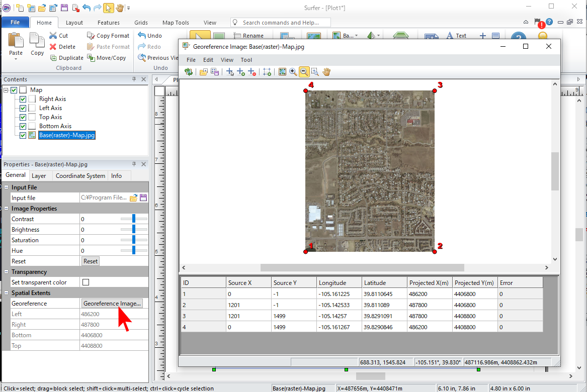Click the Add Point green plus icon
This screenshot has height=392, width=587.
(241, 72)
